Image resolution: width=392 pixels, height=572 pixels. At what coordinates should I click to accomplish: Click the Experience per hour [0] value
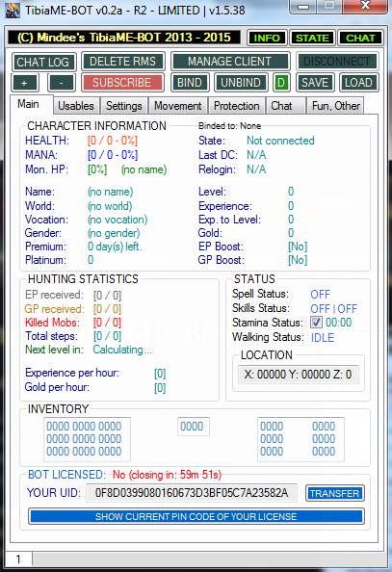160,374
